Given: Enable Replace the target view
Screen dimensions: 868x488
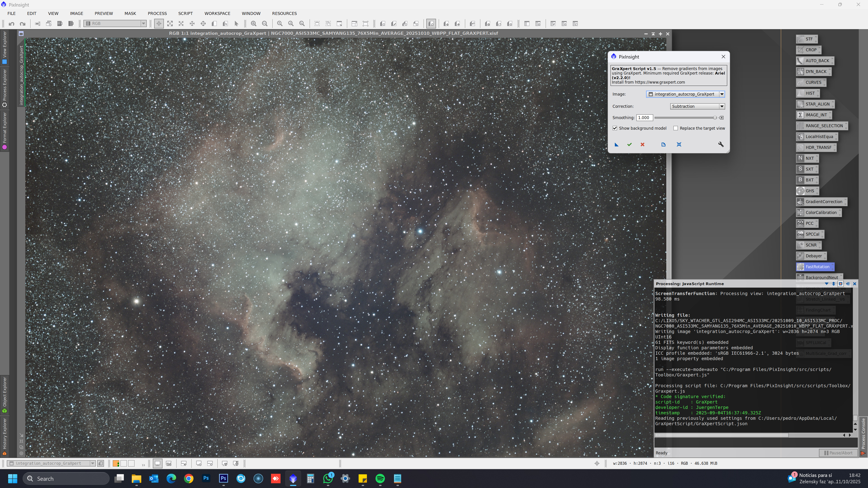Looking at the screenshot, I should [x=676, y=128].
